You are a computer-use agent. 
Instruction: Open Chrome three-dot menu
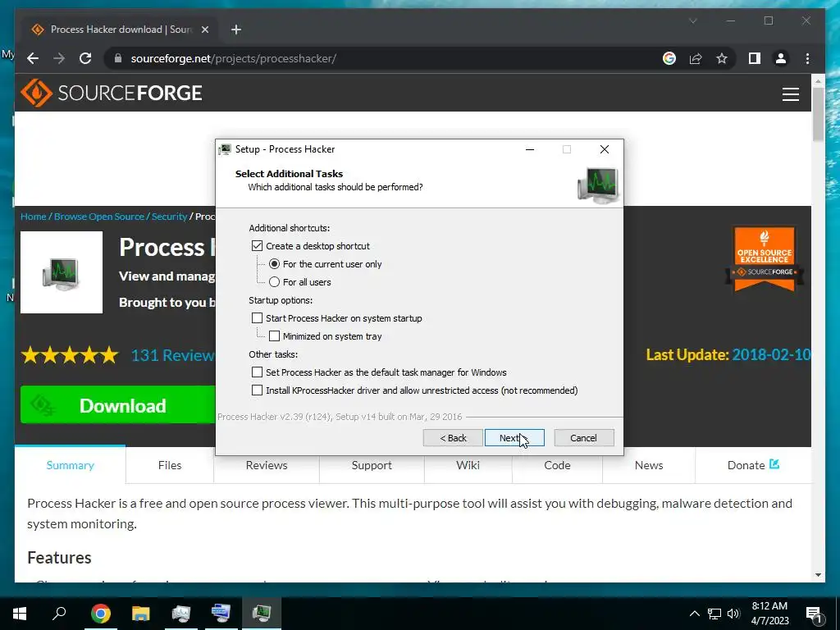(x=807, y=58)
